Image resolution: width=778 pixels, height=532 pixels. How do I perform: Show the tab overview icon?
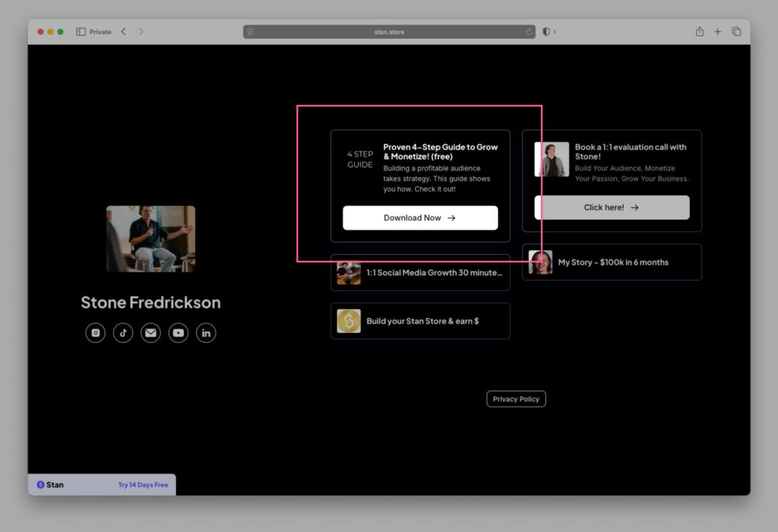[x=736, y=32]
